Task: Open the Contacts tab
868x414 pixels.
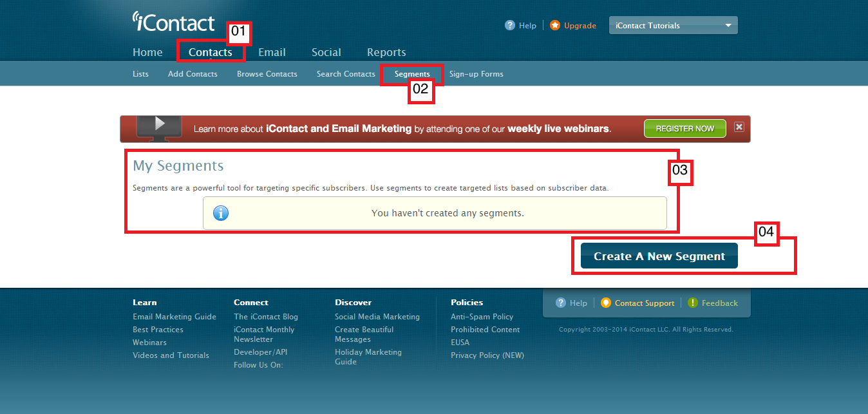Action: [x=211, y=52]
